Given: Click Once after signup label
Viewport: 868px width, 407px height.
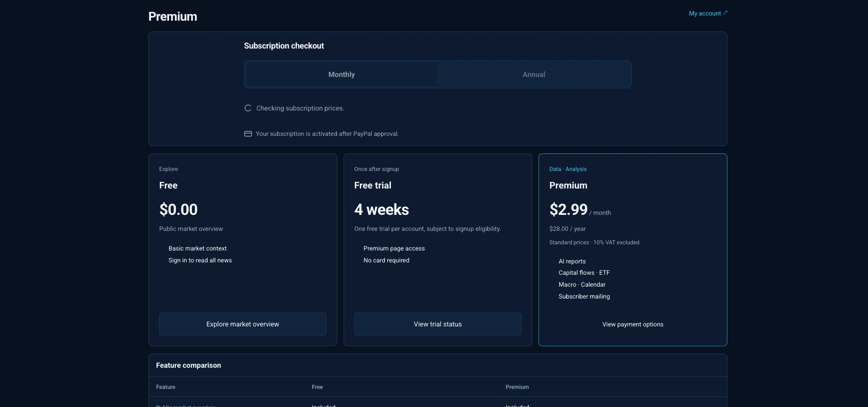Looking at the screenshot, I should [376, 169].
